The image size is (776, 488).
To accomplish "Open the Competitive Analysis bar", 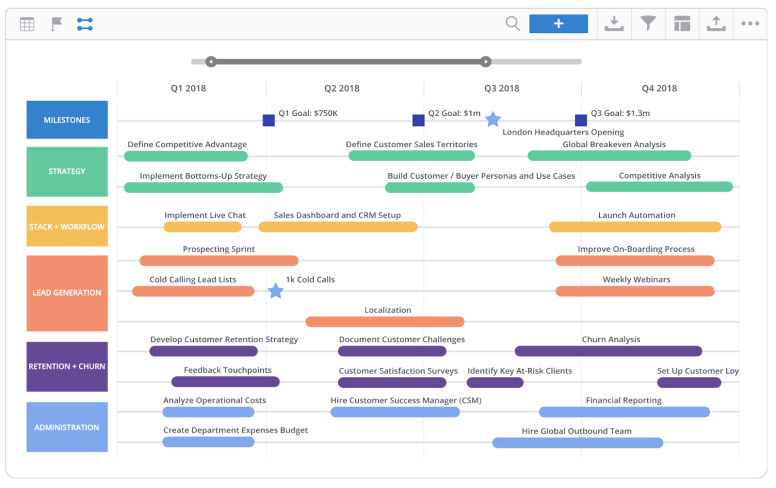I will point(659,187).
